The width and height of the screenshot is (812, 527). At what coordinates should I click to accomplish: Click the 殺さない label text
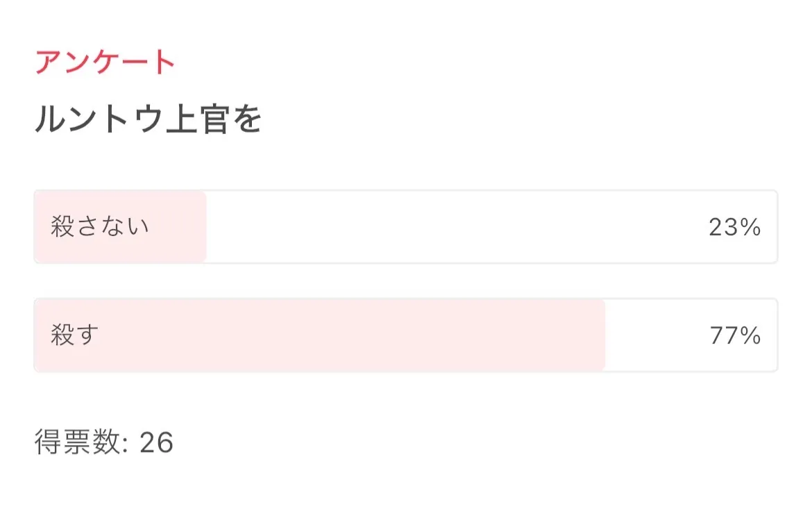[x=100, y=227]
